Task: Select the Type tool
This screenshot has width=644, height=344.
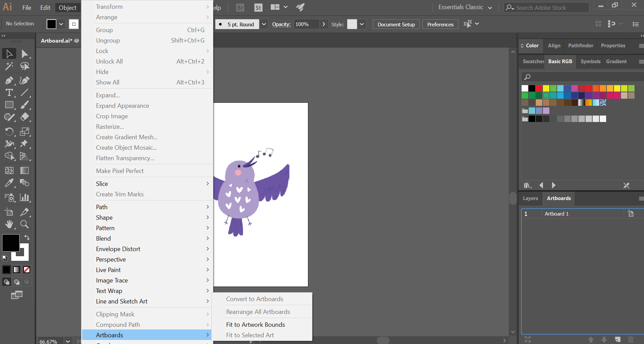Action: [9, 93]
